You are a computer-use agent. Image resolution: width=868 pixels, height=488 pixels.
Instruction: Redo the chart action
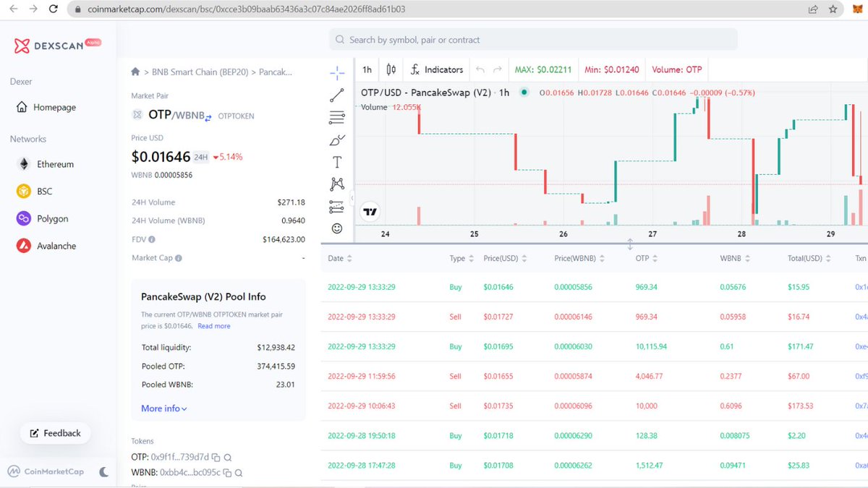tap(498, 69)
